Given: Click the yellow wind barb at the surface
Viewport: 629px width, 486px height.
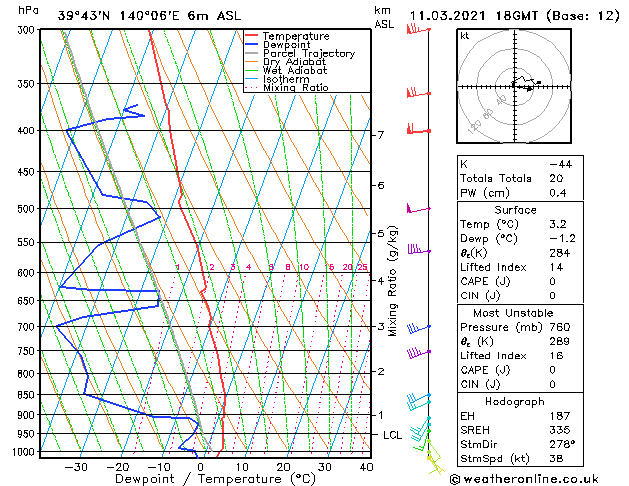Looking at the screenshot, I should (436, 465).
